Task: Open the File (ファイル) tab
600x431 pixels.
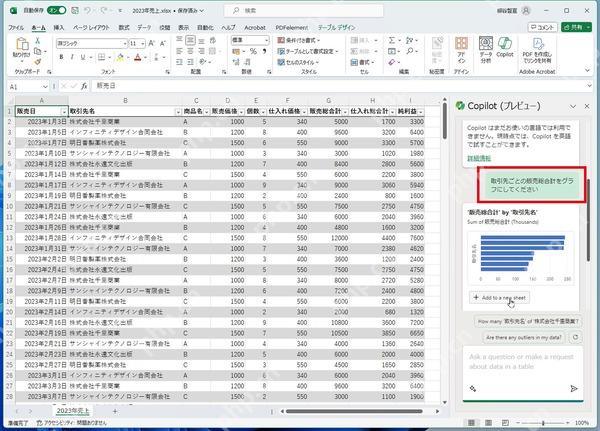Action: click(x=16, y=28)
